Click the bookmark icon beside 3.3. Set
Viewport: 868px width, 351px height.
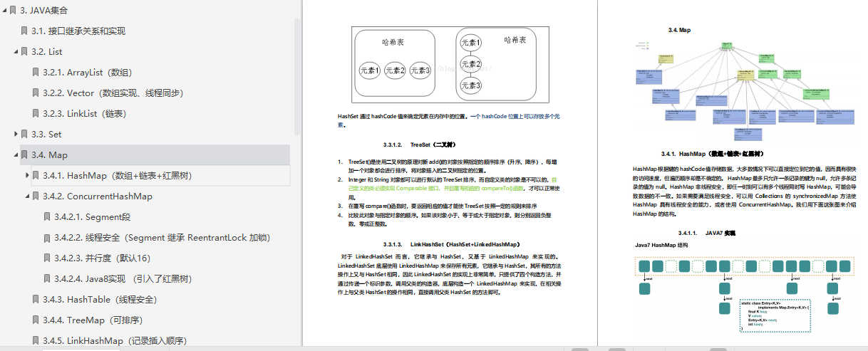[x=24, y=134]
